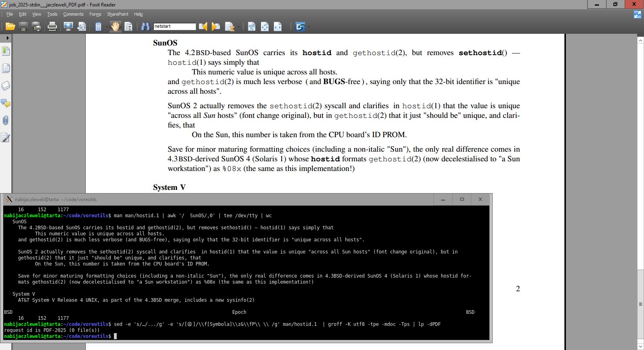Image resolution: width=644 pixels, height=350 pixels.
Task: Open the Comments menu
Action: (73, 14)
